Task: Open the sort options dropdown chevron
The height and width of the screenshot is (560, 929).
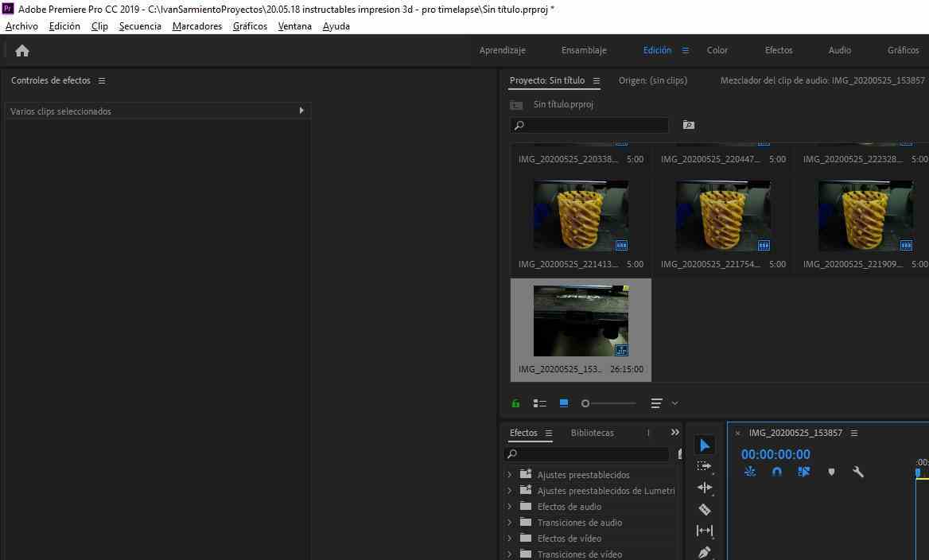Action: (x=674, y=403)
